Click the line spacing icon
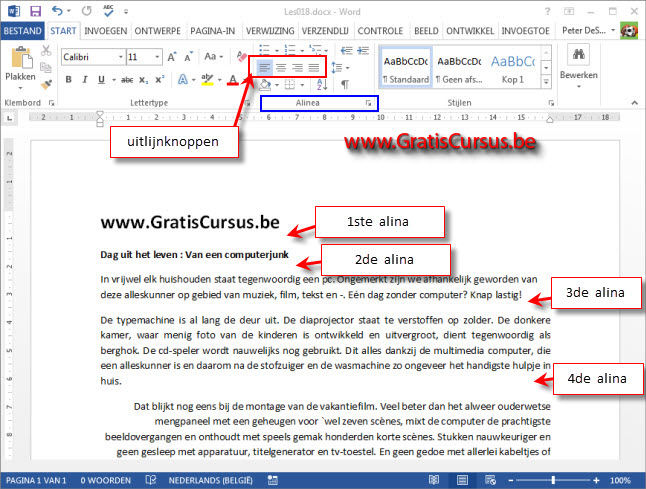This screenshot has height=489, width=646. click(x=337, y=67)
